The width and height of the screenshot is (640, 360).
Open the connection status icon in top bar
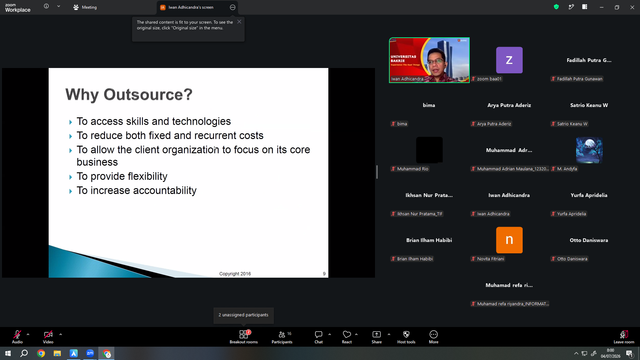571,7
